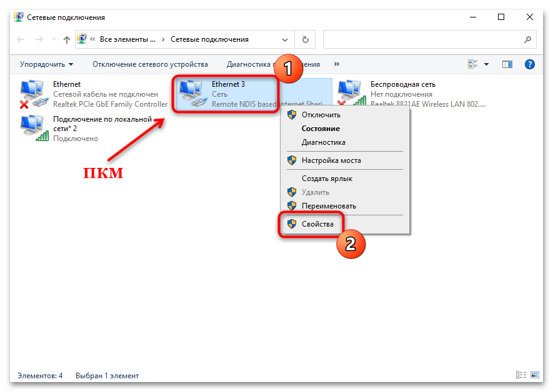
Task: Switch to details view in status bar
Action: coord(521,375)
